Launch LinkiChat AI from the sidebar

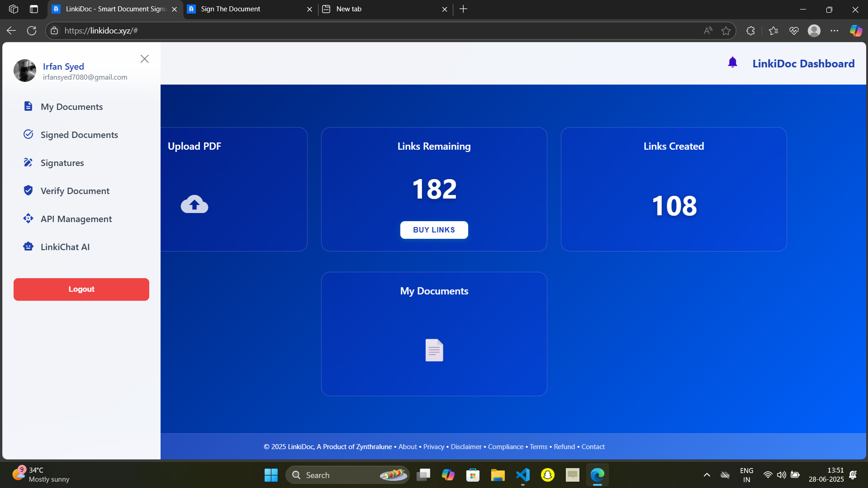(65, 247)
